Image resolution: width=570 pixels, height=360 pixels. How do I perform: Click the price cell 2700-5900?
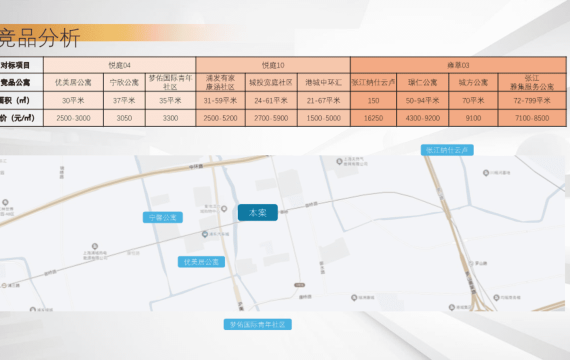[x=271, y=118]
